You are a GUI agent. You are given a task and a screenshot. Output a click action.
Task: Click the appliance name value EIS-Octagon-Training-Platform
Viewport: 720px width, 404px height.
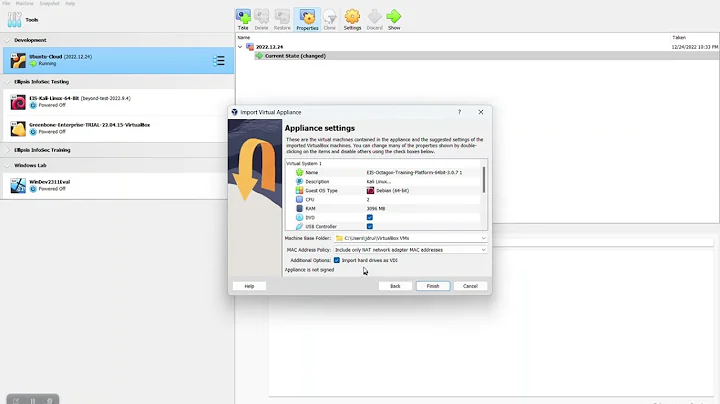tap(414, 172)
